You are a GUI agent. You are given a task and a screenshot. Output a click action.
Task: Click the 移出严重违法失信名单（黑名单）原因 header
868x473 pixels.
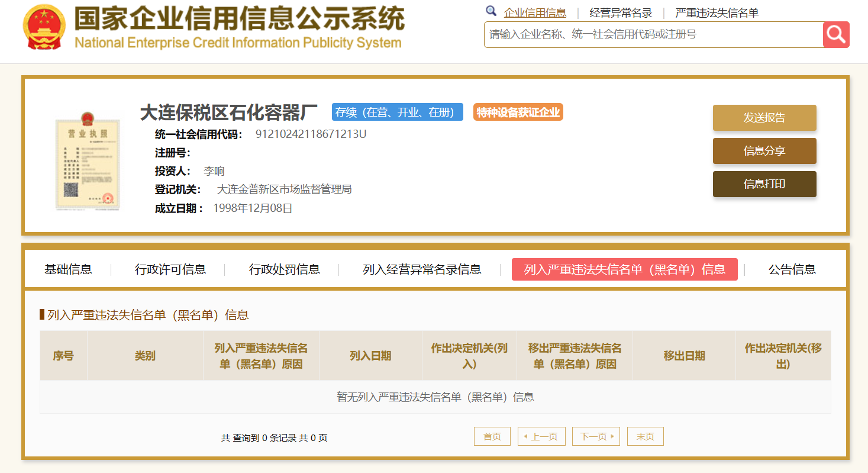click(575, 356)
